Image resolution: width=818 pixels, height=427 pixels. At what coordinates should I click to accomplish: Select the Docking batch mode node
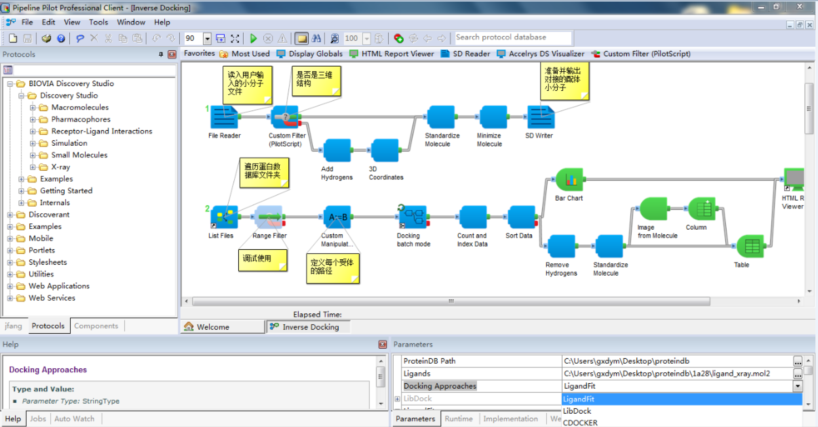pos(413,217)
